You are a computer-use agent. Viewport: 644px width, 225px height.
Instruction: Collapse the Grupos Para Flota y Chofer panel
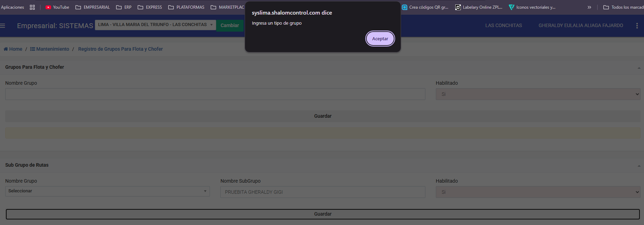click(x=639, y=68)
